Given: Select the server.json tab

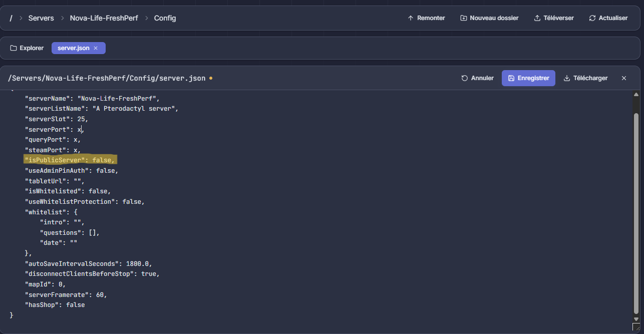Looking at the screenshot, I should (74, 48).
